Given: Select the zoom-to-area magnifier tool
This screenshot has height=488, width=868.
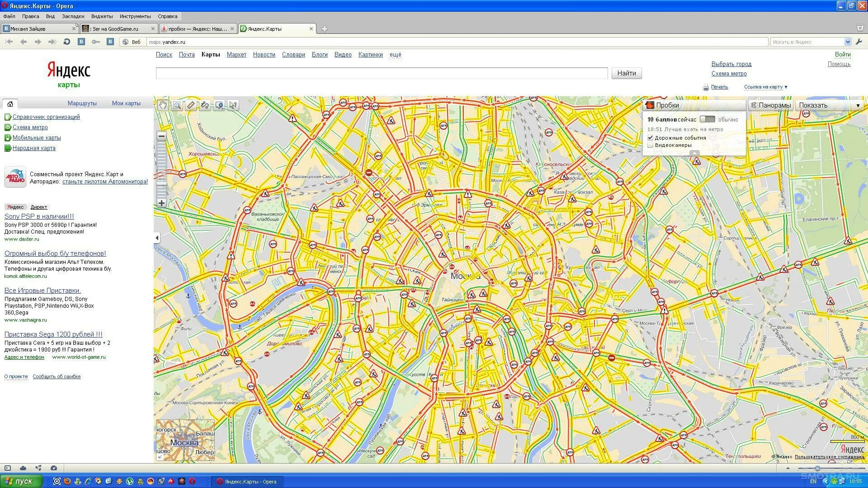Looking at the screenshot, I should click(177, 105).
